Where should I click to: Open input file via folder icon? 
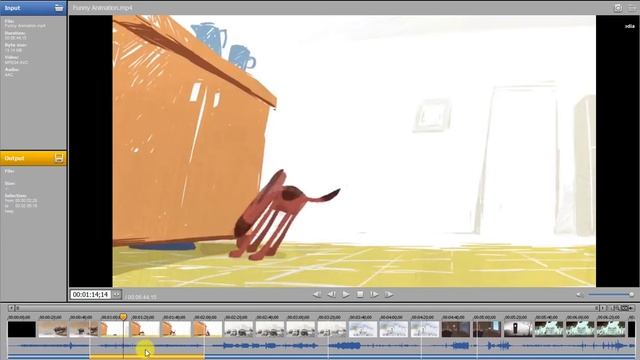59,8
